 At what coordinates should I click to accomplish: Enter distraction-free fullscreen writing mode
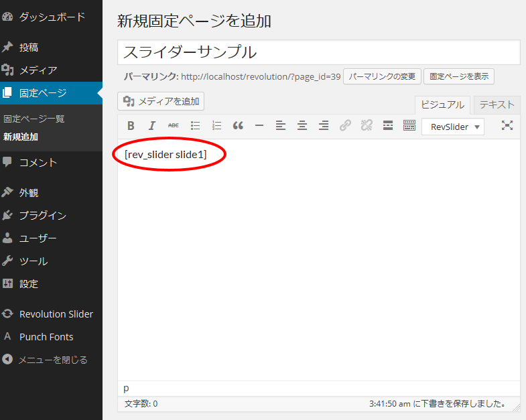[x=507, y=126]
